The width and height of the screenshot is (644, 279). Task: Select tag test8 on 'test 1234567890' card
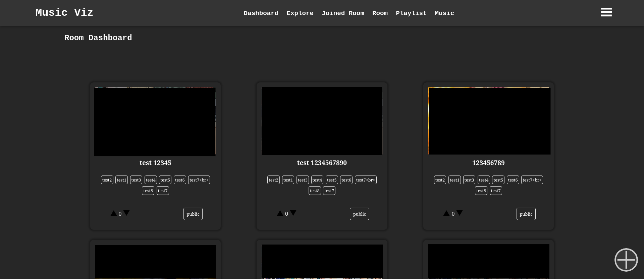coord(315,191)
